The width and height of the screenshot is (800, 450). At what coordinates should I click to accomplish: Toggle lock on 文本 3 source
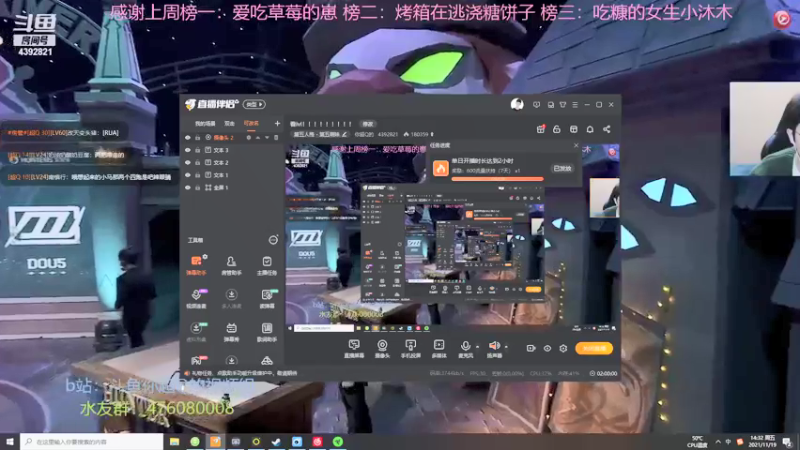[197, 150]
